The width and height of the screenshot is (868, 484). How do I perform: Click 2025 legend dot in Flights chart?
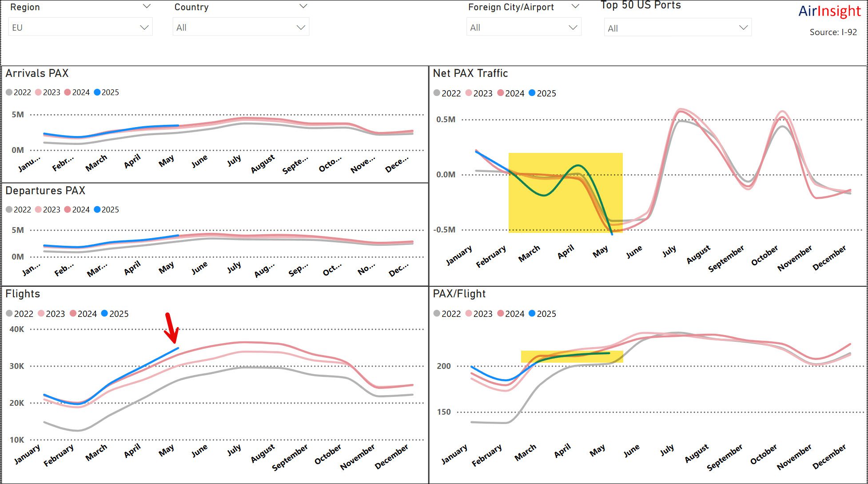tap(105, 314)
